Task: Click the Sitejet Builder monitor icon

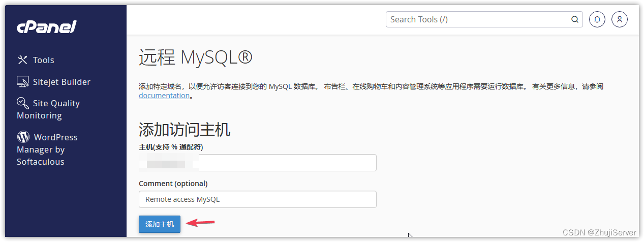Action: pyautogui.click(x=22, y=82)
